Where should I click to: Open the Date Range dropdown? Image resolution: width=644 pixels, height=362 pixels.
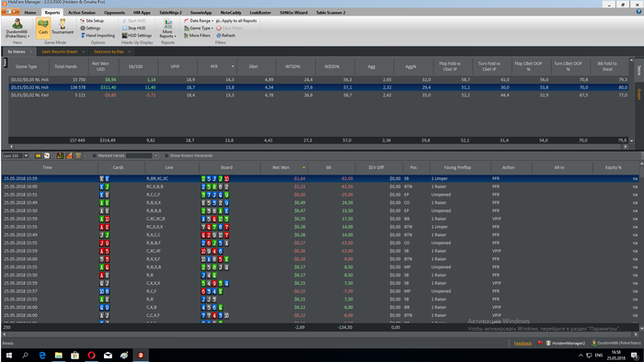click(x=199, y=20)
